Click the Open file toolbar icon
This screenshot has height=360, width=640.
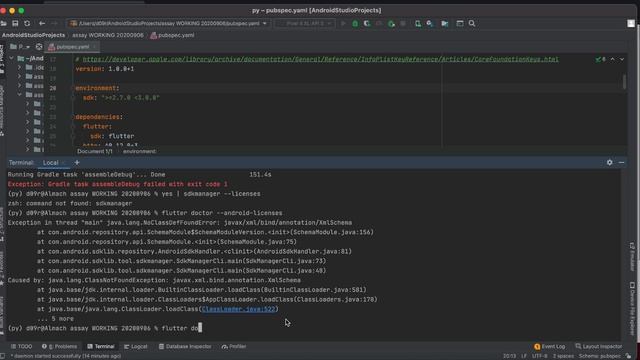click(x=3, y=24)
